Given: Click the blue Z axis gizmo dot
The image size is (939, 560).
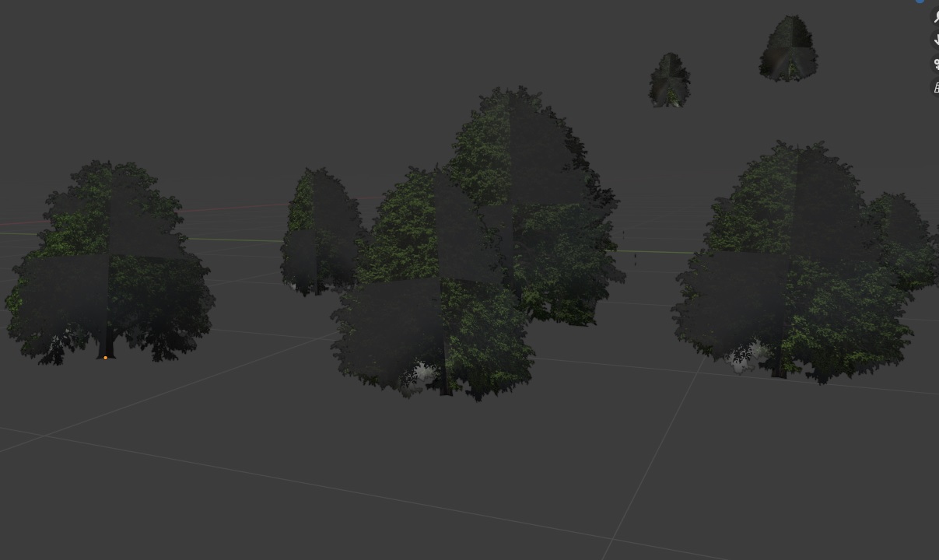Looking at the screenshot, I should click(x=920, y=2).
